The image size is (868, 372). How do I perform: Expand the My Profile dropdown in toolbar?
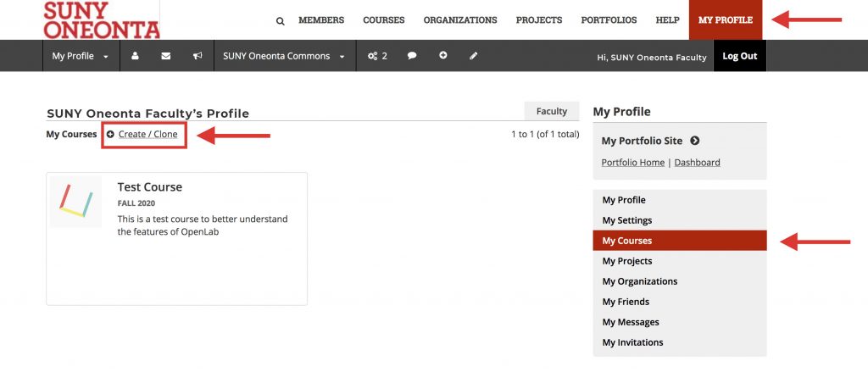81,56
